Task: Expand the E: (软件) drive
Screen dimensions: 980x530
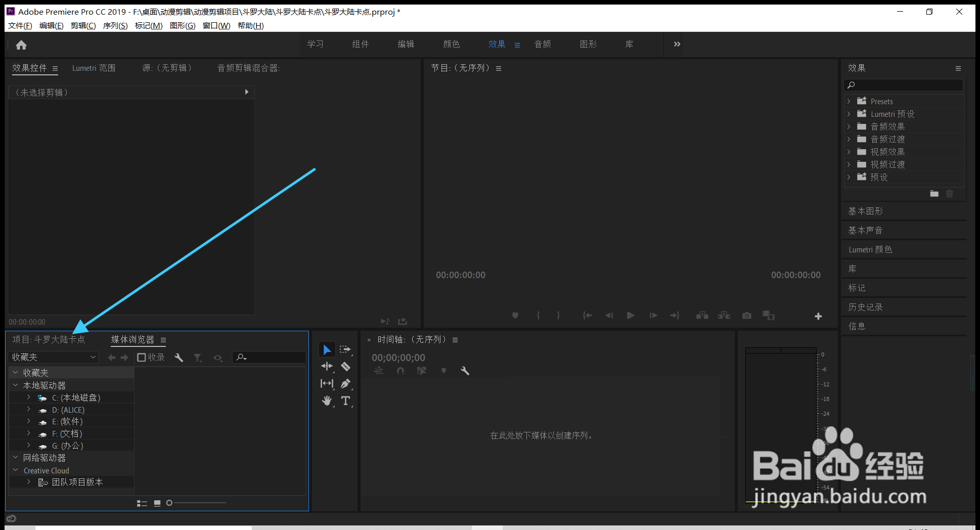Action: coord(29,421)
